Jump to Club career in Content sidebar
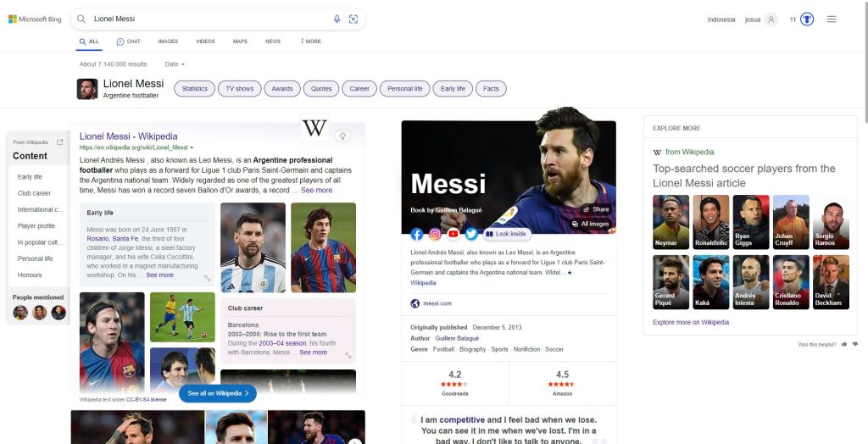Image resolution: width=868 pixels, height=444 pixels. click(34, 193)
